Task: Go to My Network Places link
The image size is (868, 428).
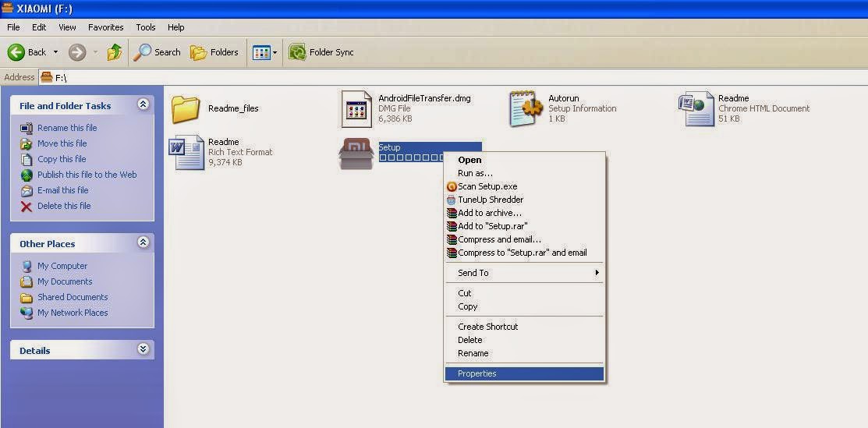Action: point(73,313)
